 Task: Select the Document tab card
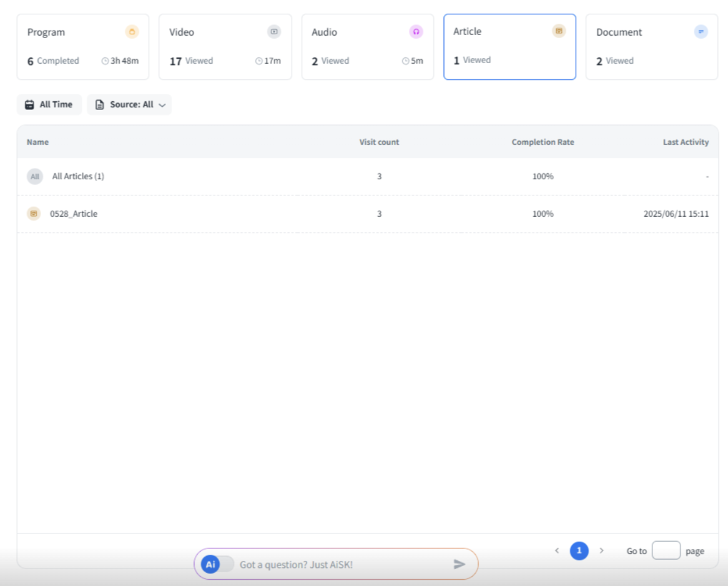click(651, 47)
